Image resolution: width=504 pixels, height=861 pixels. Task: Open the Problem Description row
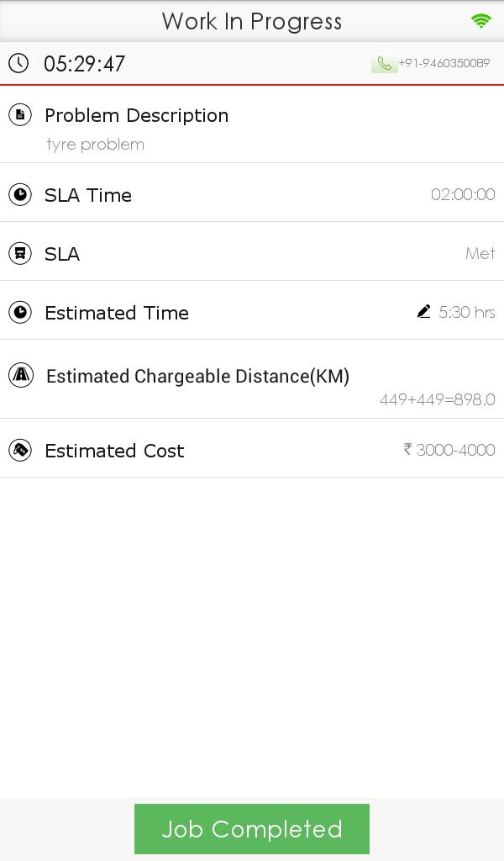pyautogui.click(x=252, y=128)
